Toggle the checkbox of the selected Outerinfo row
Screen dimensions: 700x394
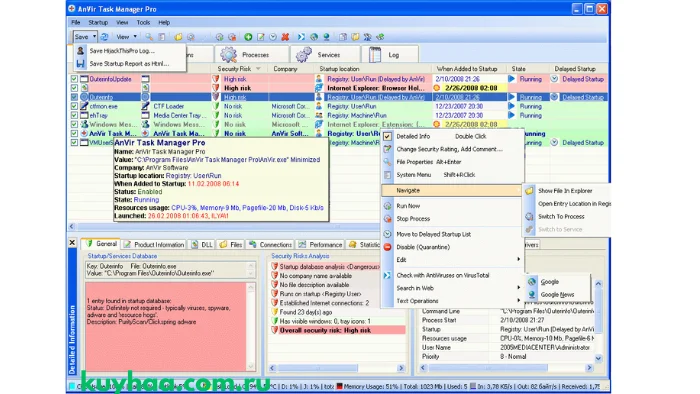tap(74, 97)
